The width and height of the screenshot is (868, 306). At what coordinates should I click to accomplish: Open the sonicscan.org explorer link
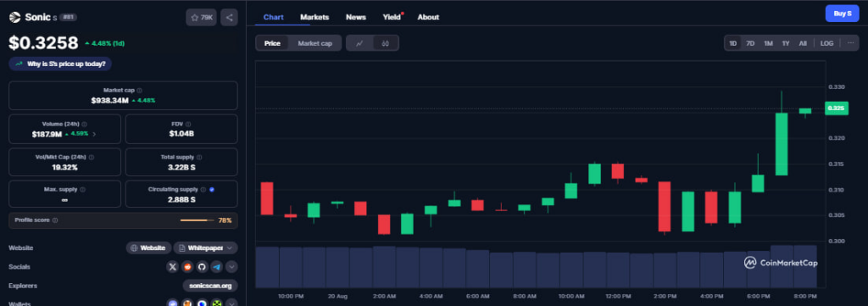click(x=210, y=286)
